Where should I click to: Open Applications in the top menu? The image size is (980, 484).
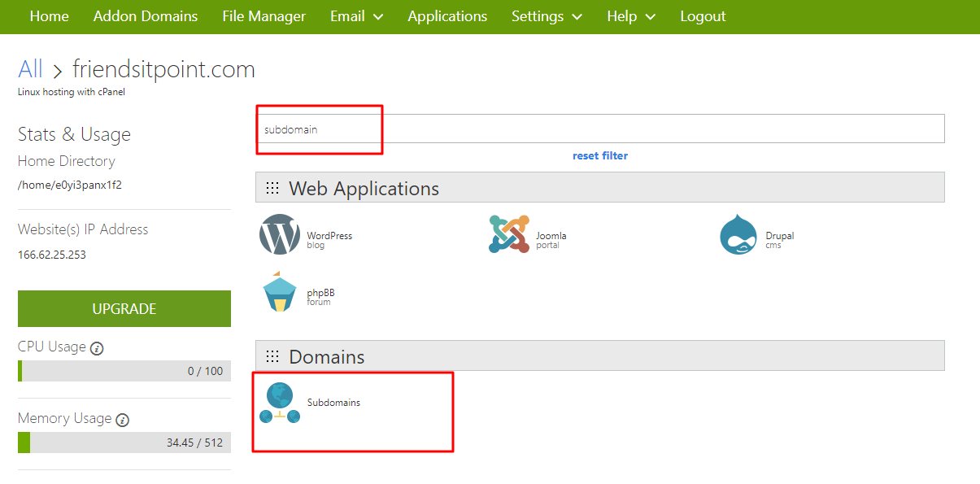pos(447,16)
